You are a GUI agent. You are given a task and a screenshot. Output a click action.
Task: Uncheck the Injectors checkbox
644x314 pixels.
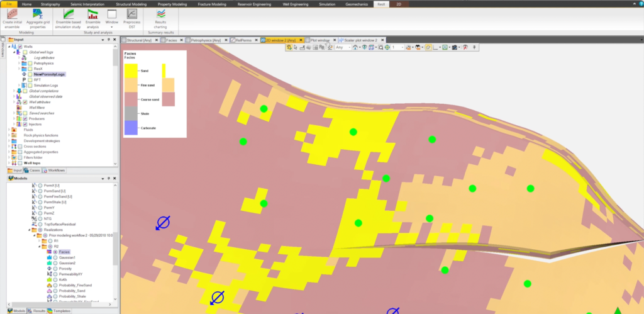[25, 124]
